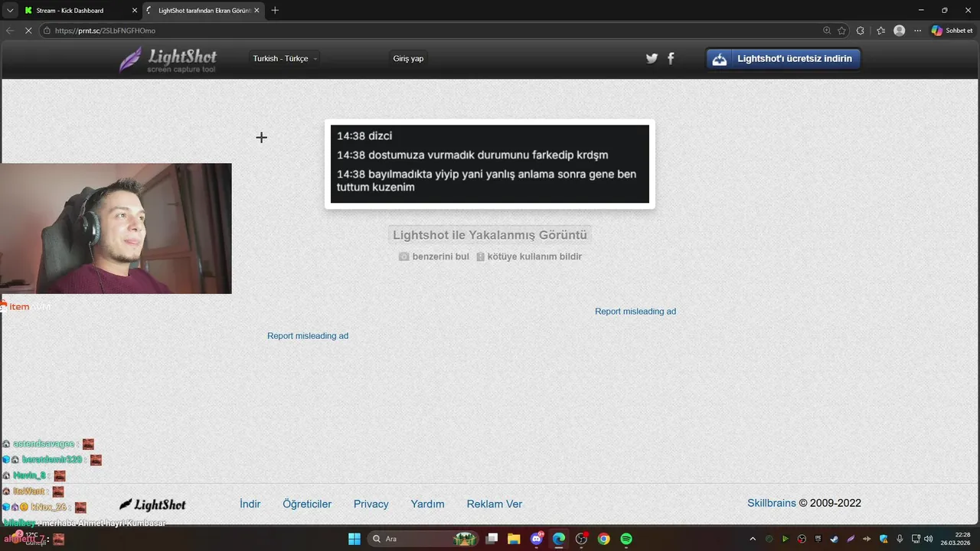980x551 pixels.
Task: Open Discord from taskbar
Action: [x=537, y=539]
